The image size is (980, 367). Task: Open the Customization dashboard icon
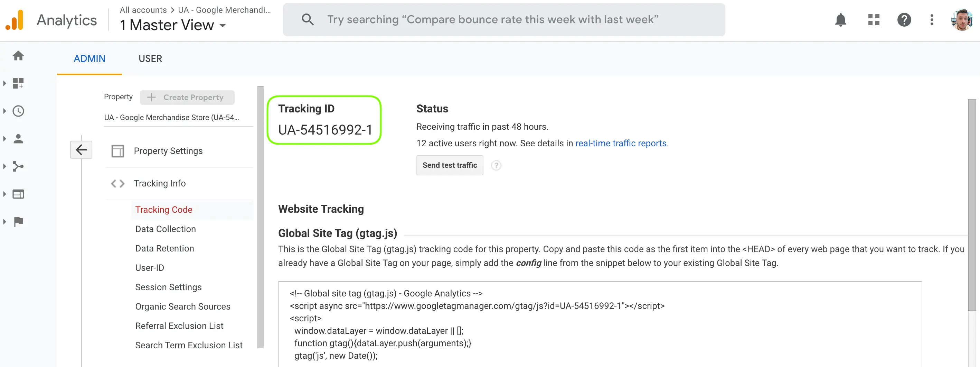click(x=18, y=83)
